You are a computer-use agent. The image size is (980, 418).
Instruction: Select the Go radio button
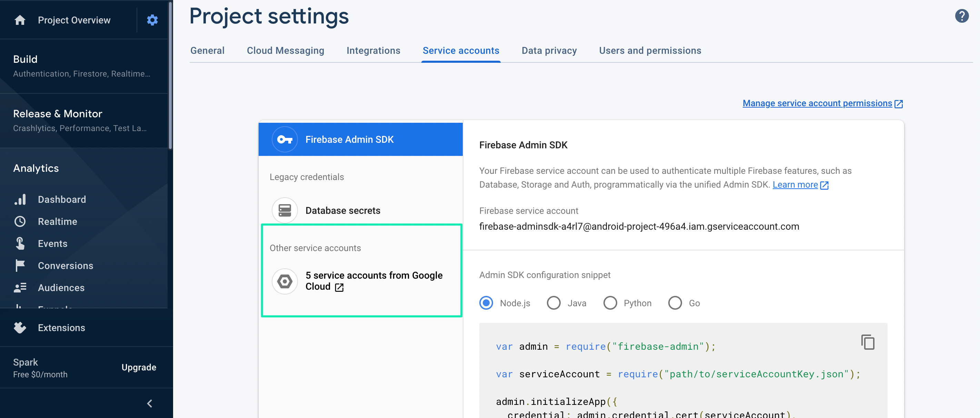tap(675, 303)
